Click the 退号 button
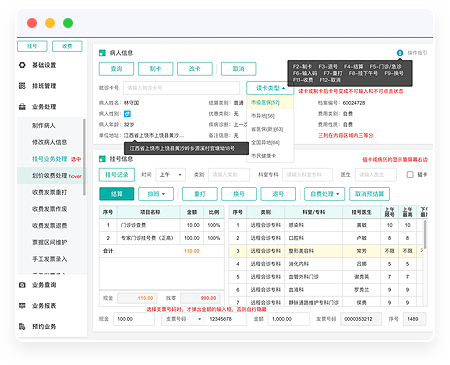Viewport: 450px width, 365px height. point(278,194)
